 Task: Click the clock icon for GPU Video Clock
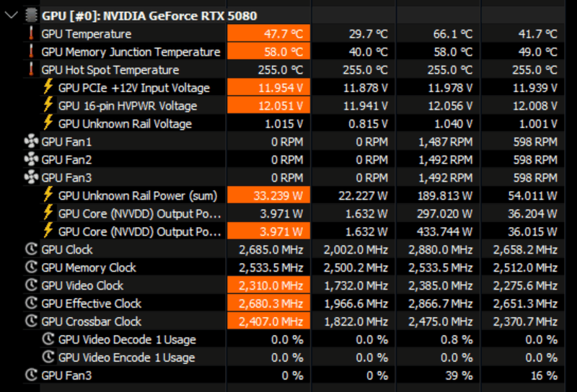click(x=31, y=285)
